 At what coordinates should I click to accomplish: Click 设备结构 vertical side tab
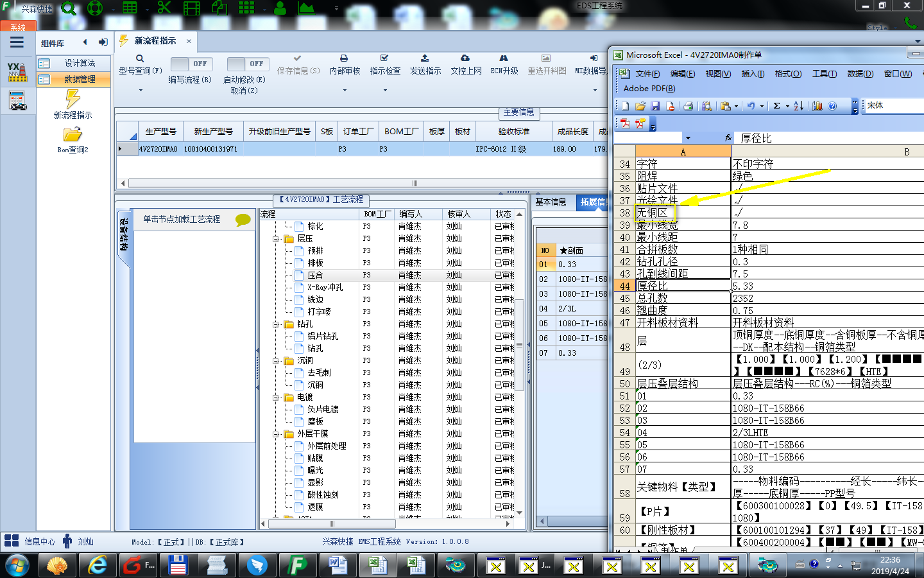click(x=124, y=234)
